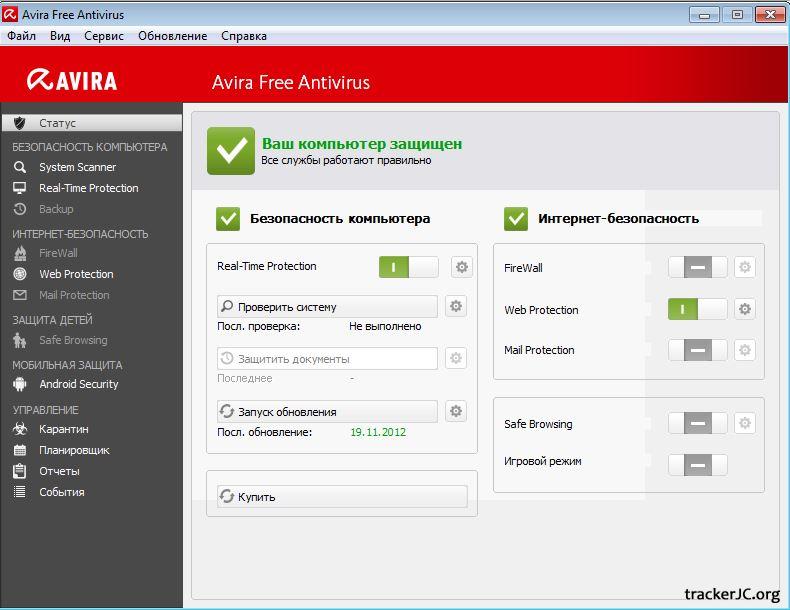Click the Android Security robot icon
This screenshot has width=790, height=610.
pyautogui.click(x=20, y=384)
